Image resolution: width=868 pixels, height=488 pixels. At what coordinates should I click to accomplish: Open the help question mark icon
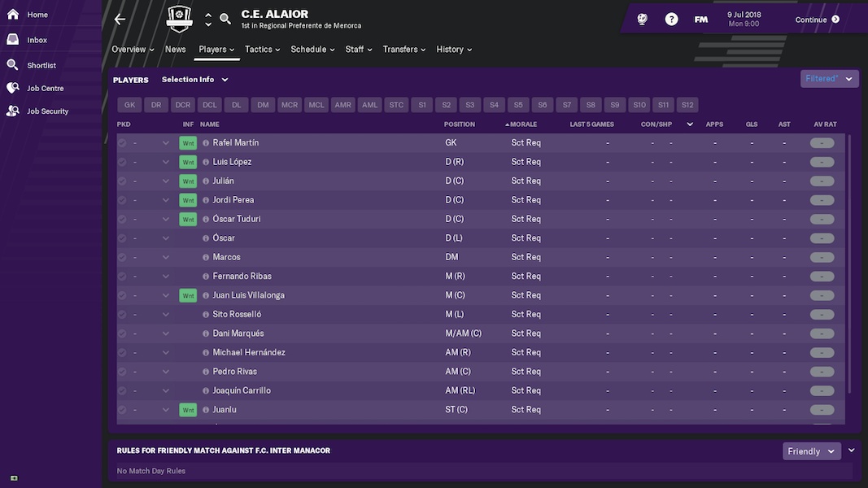pyautogui.click(x=671, y=20)
